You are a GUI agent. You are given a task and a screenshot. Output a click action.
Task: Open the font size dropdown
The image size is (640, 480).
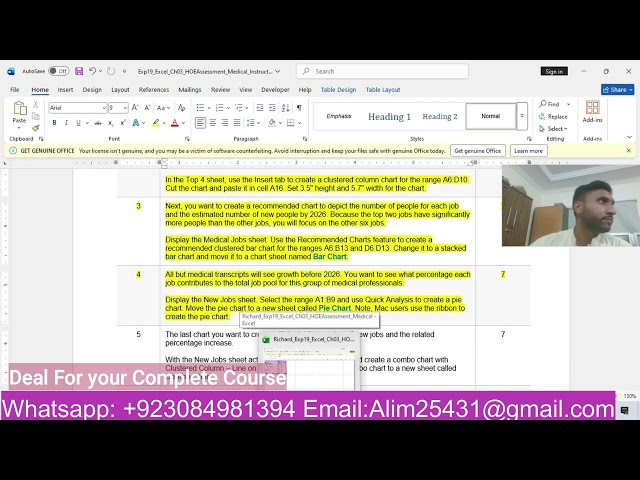click(x=125, y=108)
